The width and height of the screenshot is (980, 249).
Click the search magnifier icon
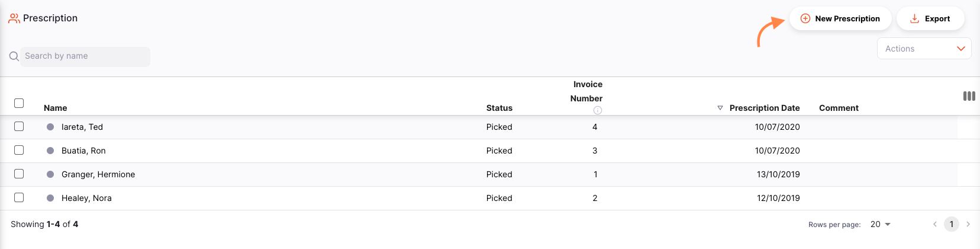(14, 56)
